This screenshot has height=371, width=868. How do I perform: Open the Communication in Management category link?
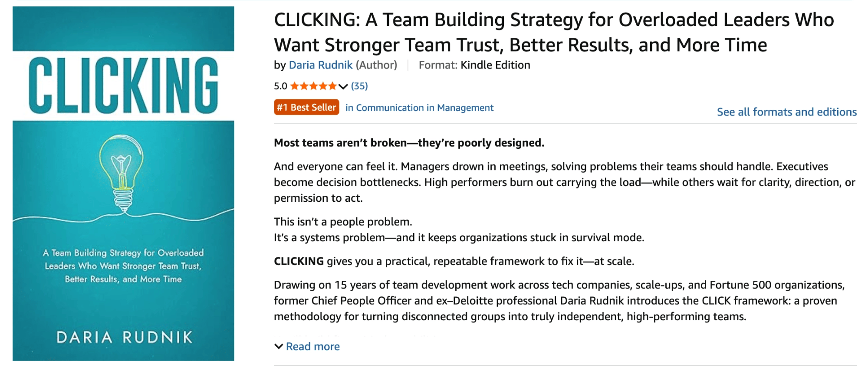(419, 108)
